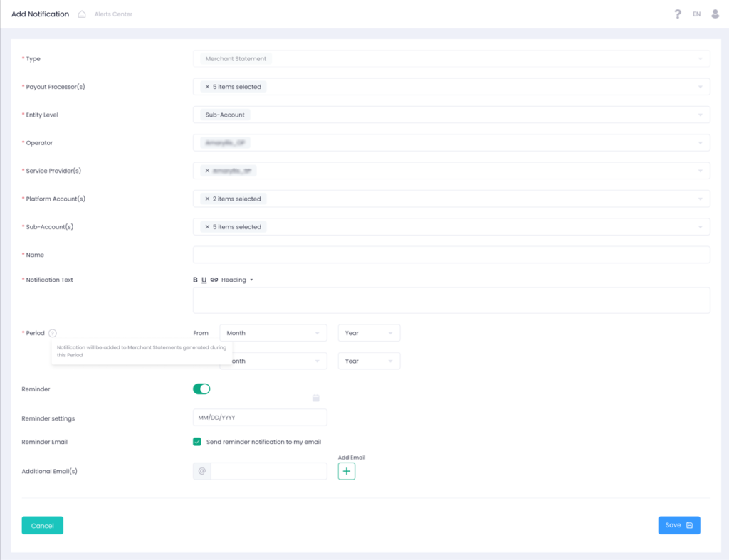Go to Alerts Center breadcrumb

[x=113, y=14]
